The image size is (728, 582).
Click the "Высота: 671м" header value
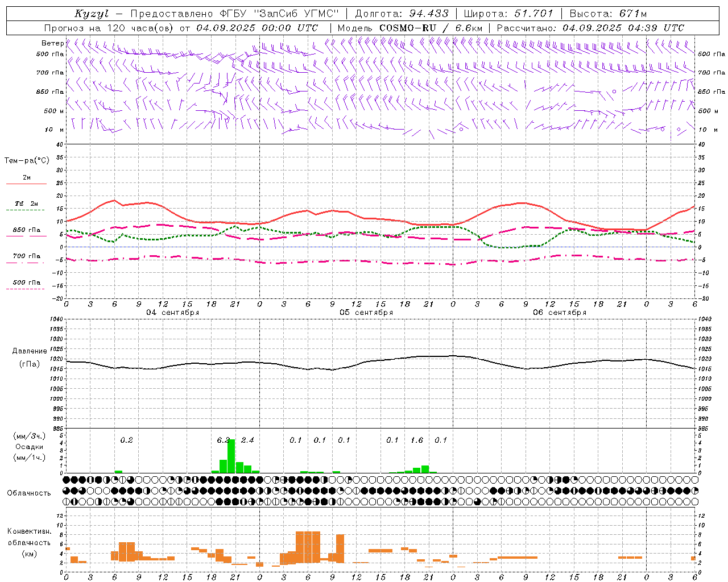click(x=608, y=14)
